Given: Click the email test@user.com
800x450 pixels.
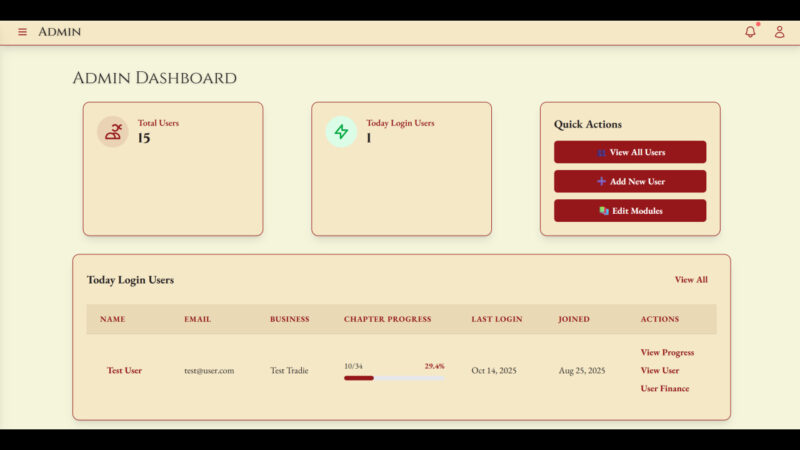Looking at the screenshot, I should [209, 370].
